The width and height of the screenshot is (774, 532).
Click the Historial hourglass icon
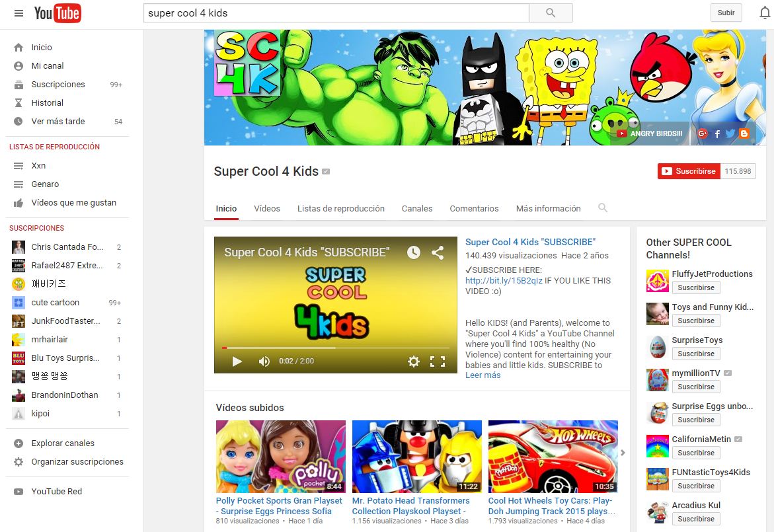click(x=19, y=102)
